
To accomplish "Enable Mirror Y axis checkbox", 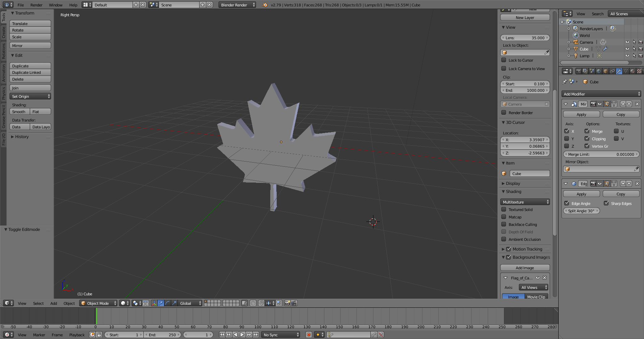I will point(567,138).
